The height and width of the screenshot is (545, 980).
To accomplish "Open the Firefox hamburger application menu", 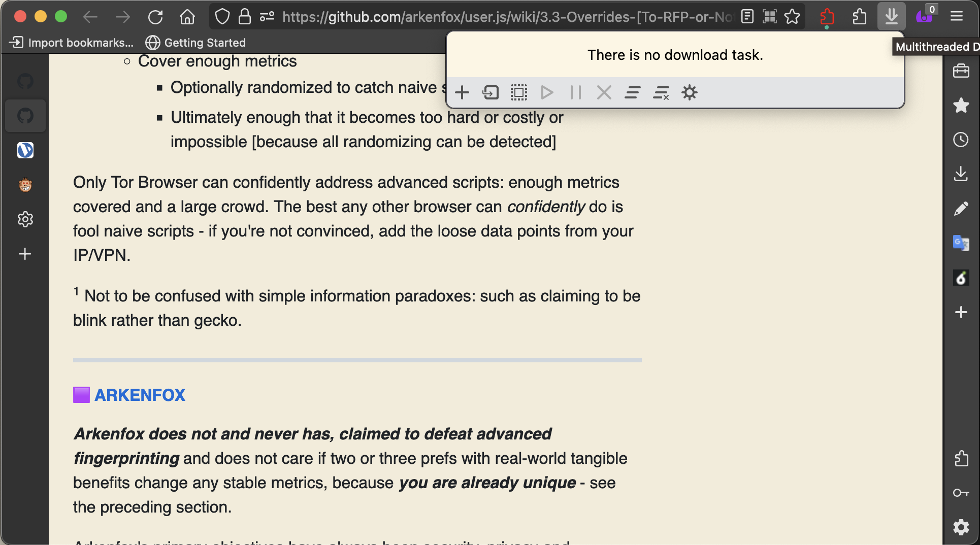I will tap(957, 17).
